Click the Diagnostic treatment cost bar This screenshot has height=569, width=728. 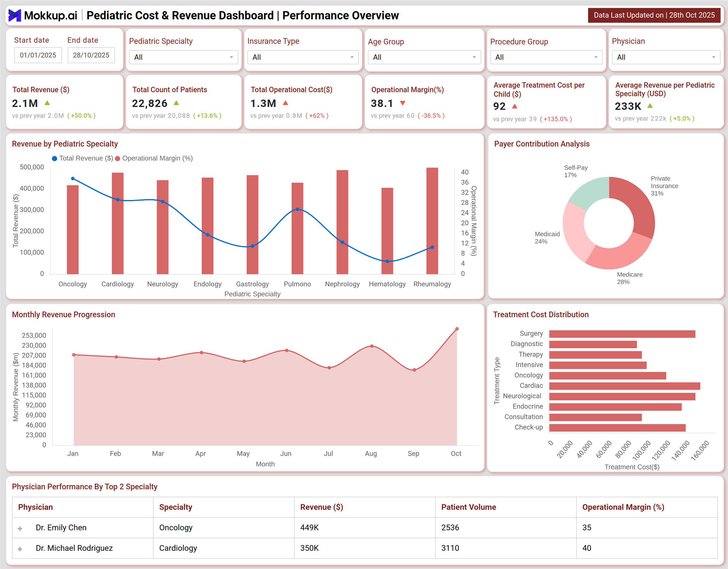coord(593,344)
